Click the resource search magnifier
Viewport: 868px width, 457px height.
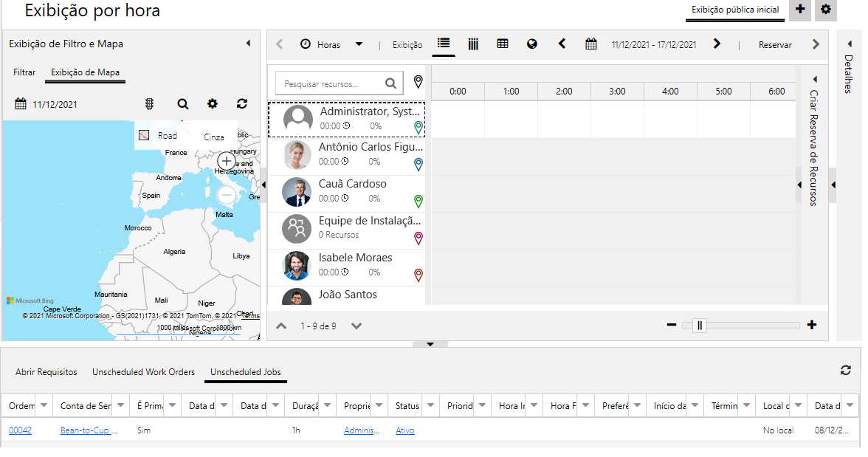point(391,83)
